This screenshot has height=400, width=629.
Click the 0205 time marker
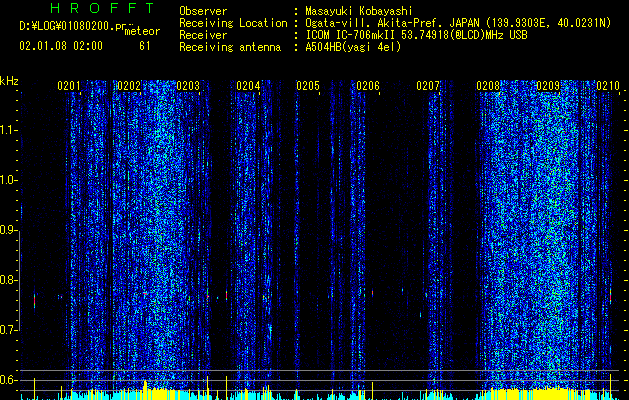(x=308, y=85)
